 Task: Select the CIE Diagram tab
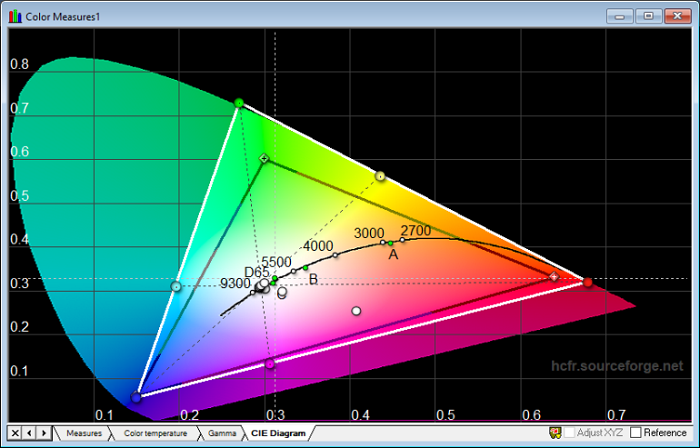(x=278, y=433)
